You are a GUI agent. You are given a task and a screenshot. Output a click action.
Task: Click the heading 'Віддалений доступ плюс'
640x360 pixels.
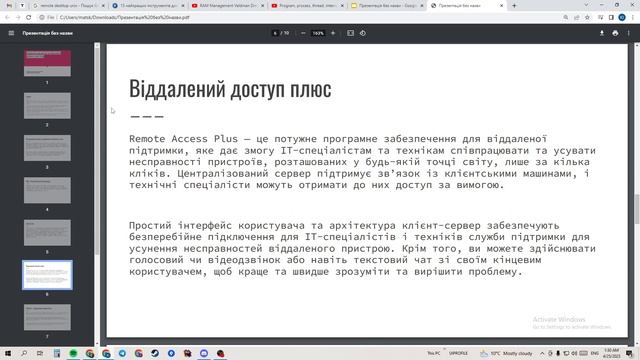(x=230, y=89)
